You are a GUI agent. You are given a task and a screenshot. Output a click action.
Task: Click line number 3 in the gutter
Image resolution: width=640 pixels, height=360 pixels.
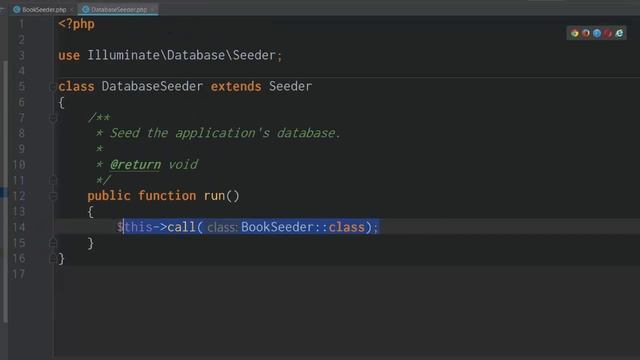tap(21, 55)
